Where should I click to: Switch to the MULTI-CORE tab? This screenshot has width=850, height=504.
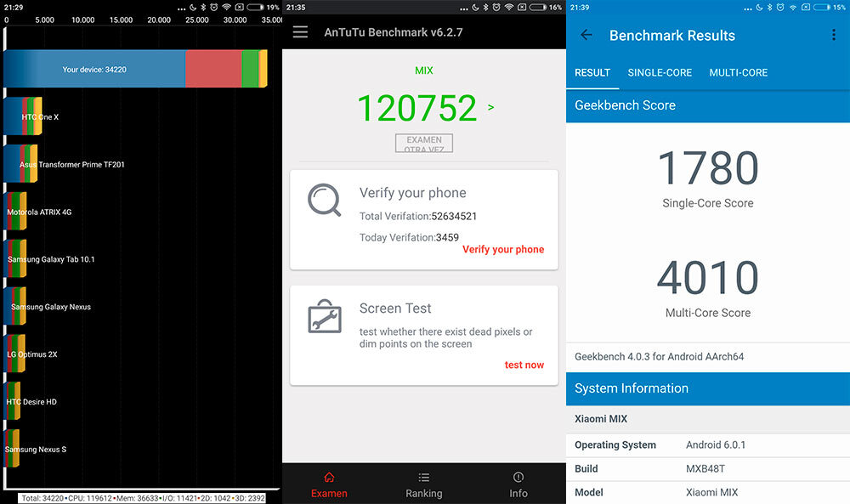(x=739, y=72)
